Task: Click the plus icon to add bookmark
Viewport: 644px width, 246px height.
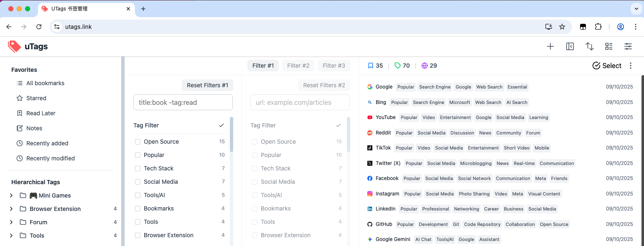Action: [550, 47]
